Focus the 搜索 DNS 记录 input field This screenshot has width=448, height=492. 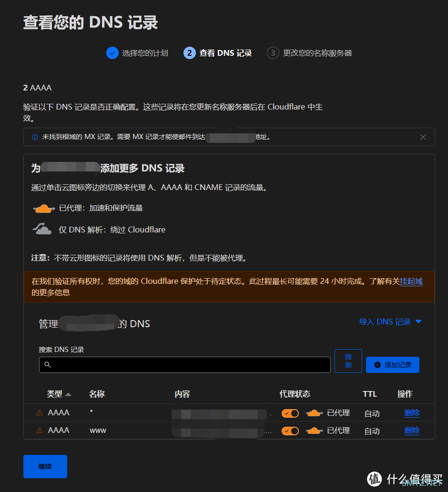click(x=185, y=365)
